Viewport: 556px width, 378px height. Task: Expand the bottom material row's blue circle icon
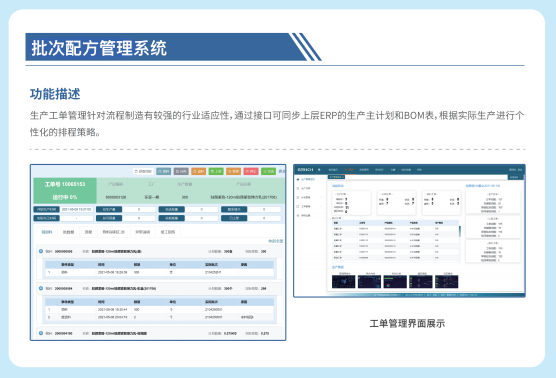[x=41, y=333]
